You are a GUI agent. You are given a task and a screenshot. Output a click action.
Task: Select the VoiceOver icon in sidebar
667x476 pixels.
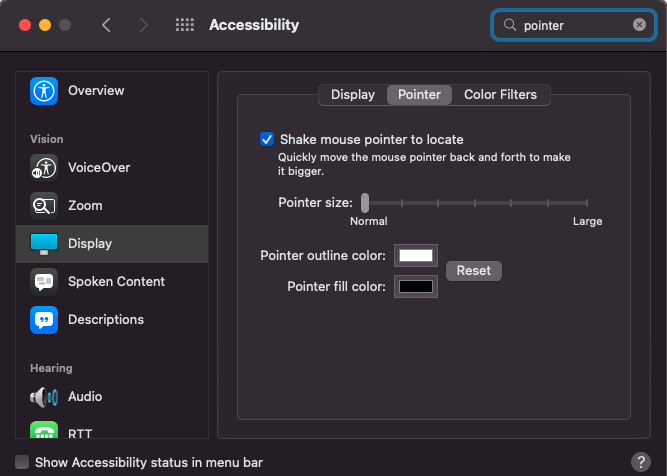click(x=44, y=167)
